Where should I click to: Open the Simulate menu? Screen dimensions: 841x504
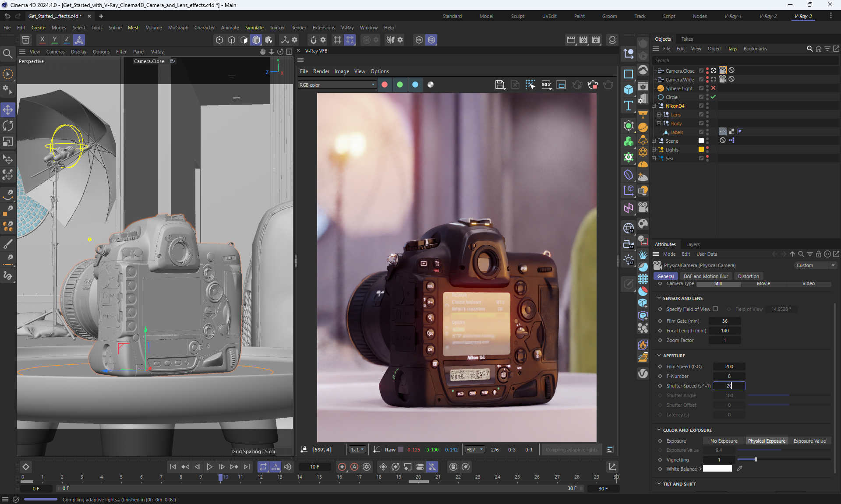tap(254, 28)
